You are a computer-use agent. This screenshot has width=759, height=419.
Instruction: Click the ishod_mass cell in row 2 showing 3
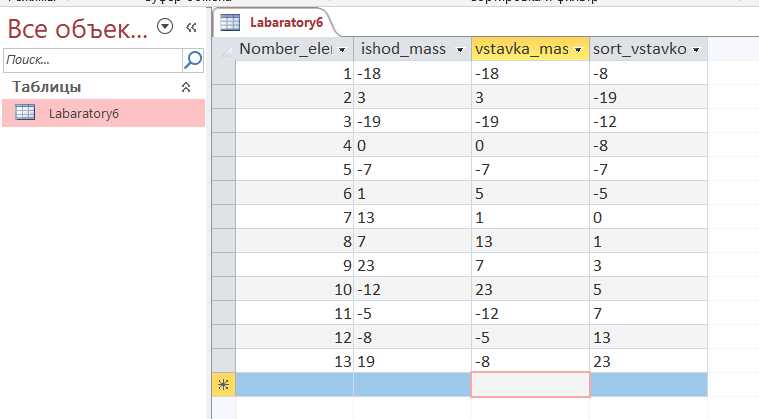(x=412, y=97)
